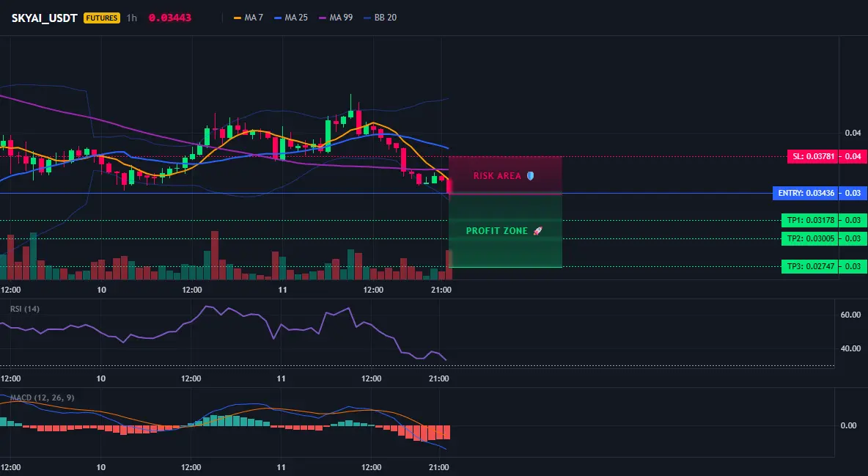This screenshot has height=476, width=868.
Task: Toggle the MA 7 legend item
Action: click(x=249, y=18)
